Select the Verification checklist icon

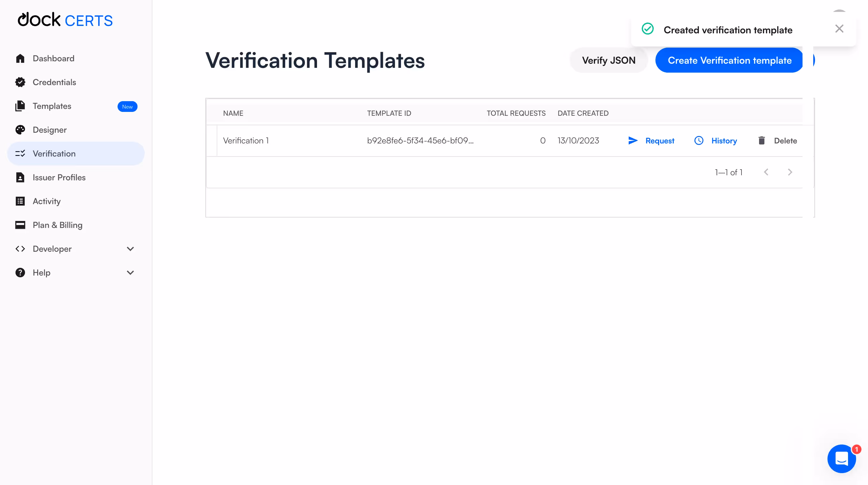coord(20,154)
